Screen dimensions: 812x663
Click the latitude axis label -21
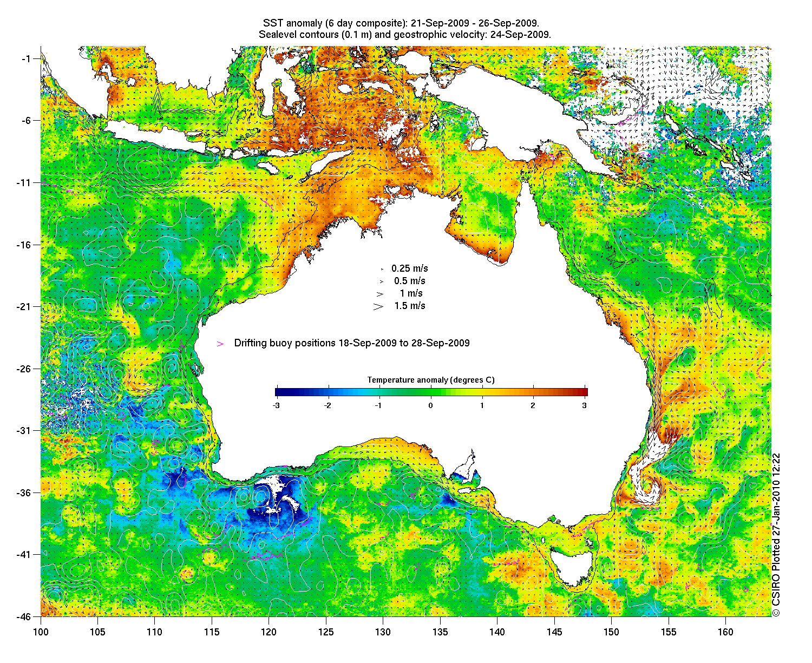coord(24,307)
